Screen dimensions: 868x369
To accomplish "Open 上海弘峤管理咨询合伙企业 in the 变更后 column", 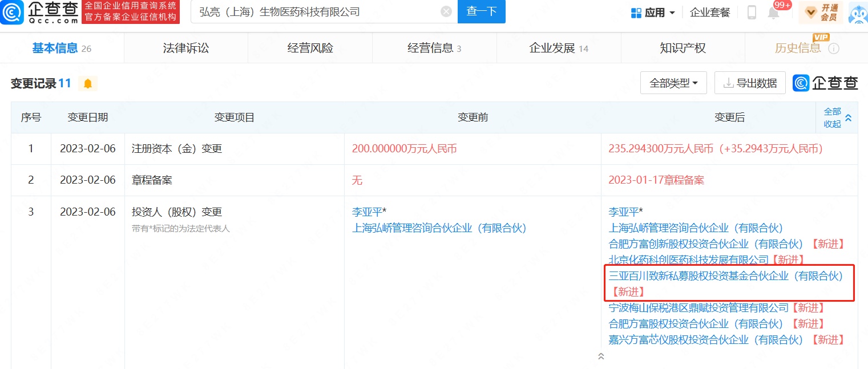I will 696,228.
